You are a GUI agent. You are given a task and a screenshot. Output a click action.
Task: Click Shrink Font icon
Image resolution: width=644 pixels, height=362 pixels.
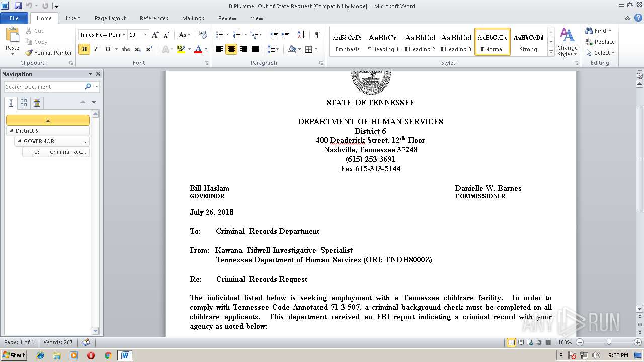[x=167, y=35]
